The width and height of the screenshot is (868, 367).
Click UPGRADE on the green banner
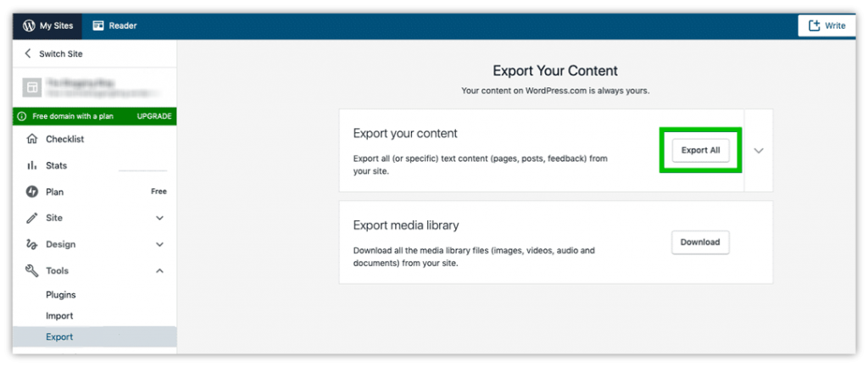point(154,117)
